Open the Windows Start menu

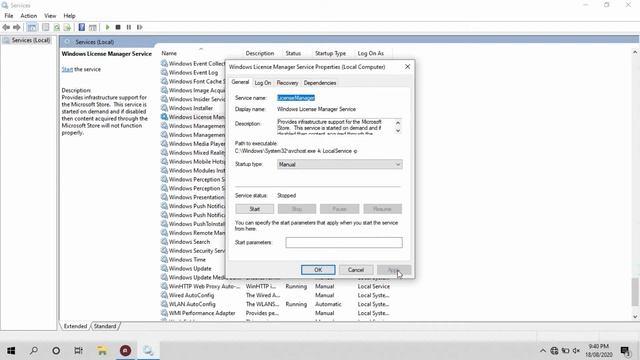[x=11, y=350]
